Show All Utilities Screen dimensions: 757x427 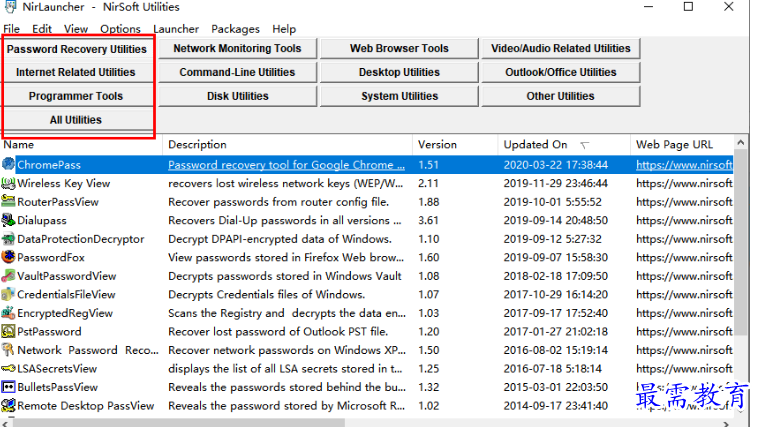click(x=76, y=120)
